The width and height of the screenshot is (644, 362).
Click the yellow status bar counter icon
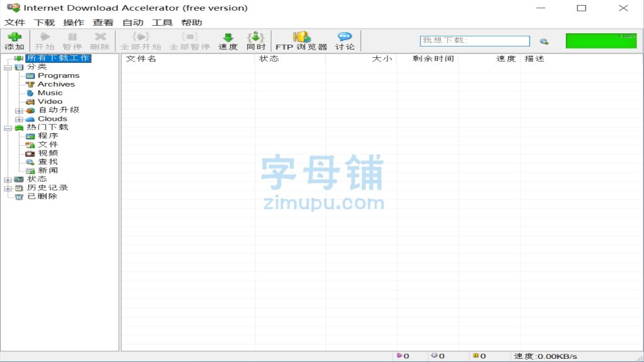[x=475, y=356]
